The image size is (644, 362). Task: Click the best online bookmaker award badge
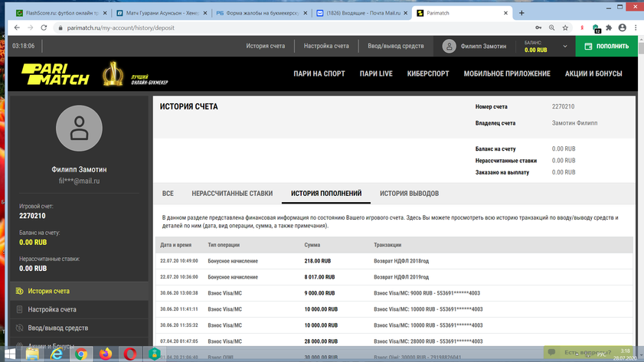135,74
